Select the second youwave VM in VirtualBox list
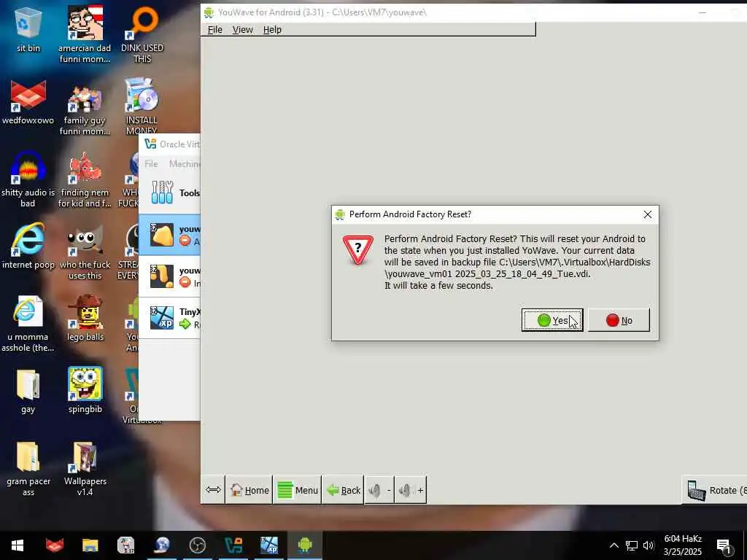The width and height of the screenshot is (747, 560). pyautogui.click(x=169, y=276)
